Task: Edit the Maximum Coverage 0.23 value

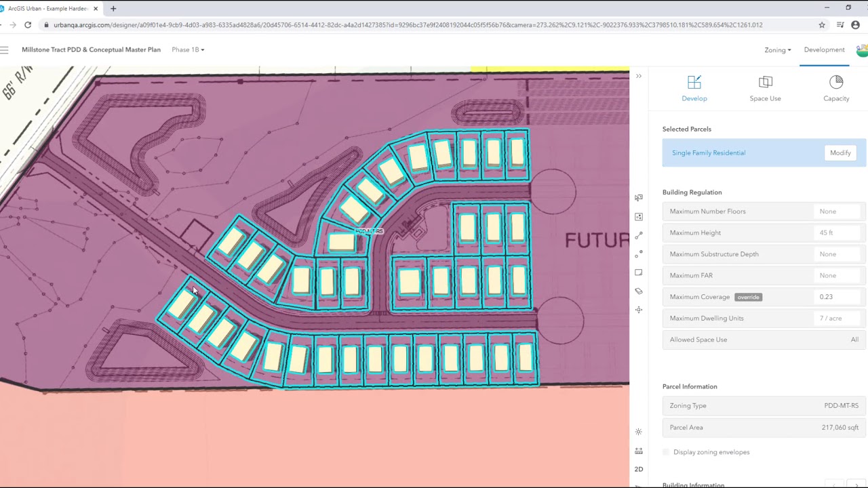Action: [x=837, y=297]
